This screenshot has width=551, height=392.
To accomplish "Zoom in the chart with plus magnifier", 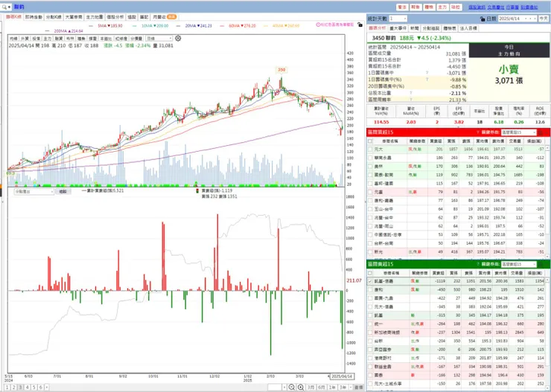I will pos(301,387).
